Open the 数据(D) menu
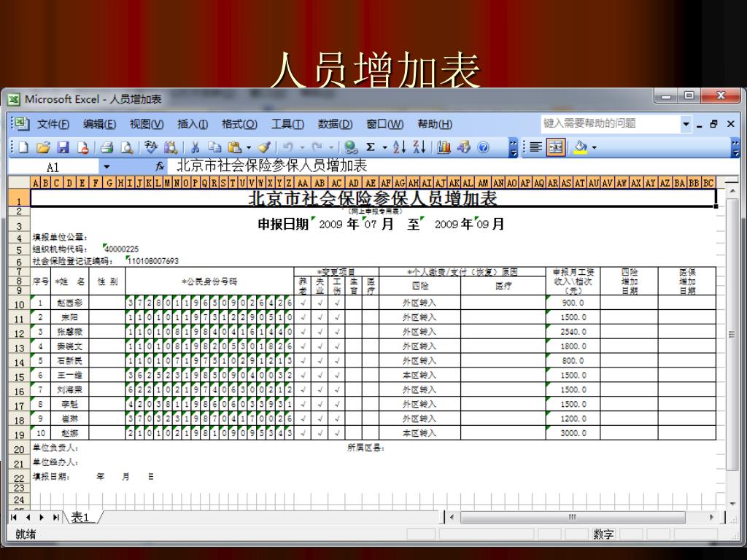747x560 pixels. point(335,124)
